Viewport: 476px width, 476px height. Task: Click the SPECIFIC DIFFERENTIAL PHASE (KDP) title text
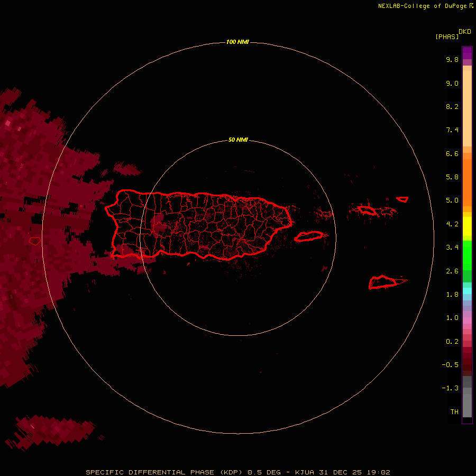coord(164,472)
